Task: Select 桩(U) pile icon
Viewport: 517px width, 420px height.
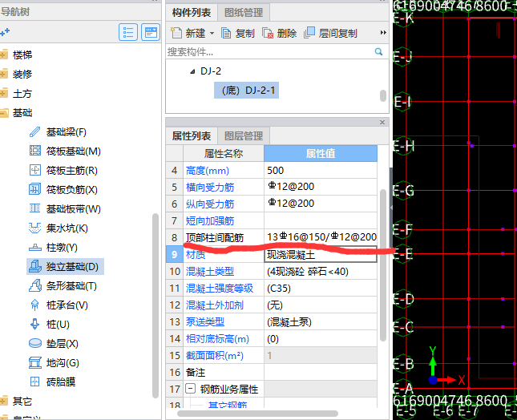Action: pyautogui.click(x=34, y=324)
